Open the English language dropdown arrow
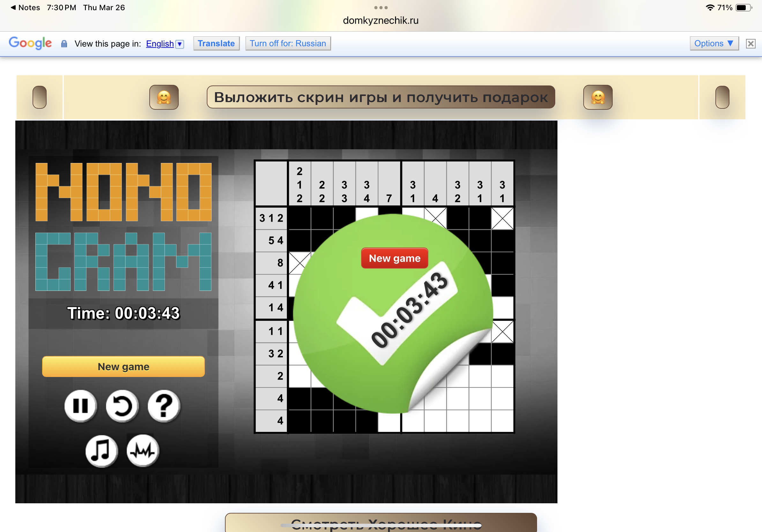 [x=180, y=44]
